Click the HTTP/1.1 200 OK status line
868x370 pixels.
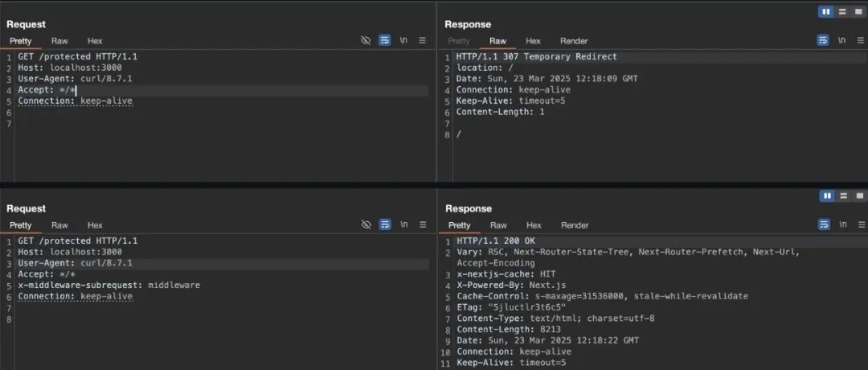(496, 241)
